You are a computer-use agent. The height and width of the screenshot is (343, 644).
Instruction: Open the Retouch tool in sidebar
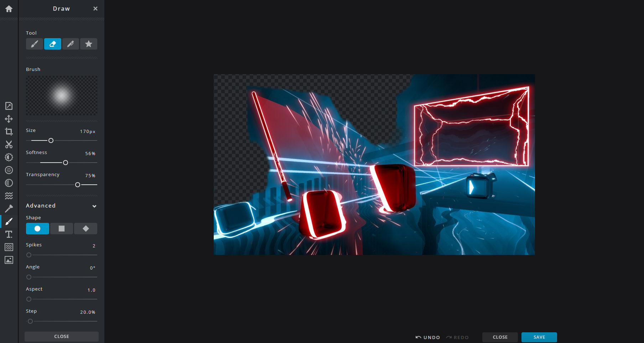click(x=9, y=209)
